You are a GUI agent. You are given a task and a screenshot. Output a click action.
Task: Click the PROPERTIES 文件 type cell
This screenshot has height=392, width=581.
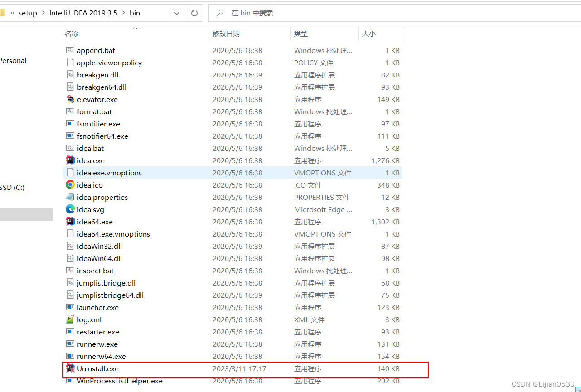pos(322,198)
